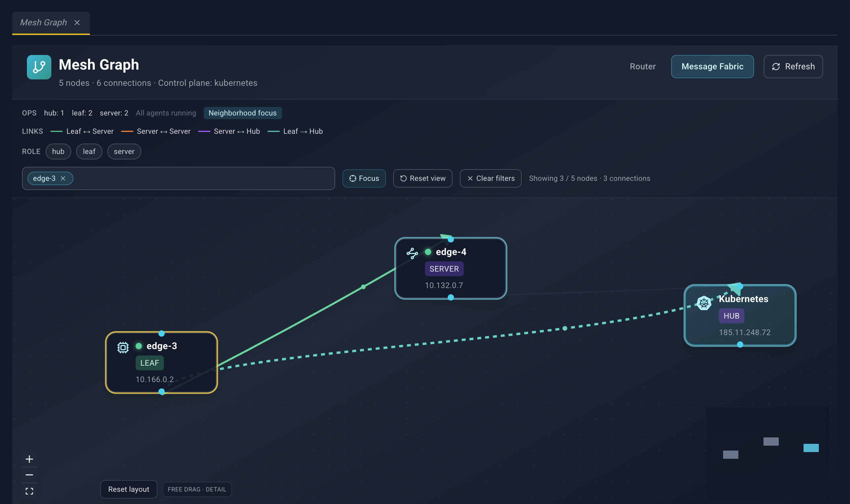
Task: Select the edge-3 leaf node card
Action: tap(161, 362)
